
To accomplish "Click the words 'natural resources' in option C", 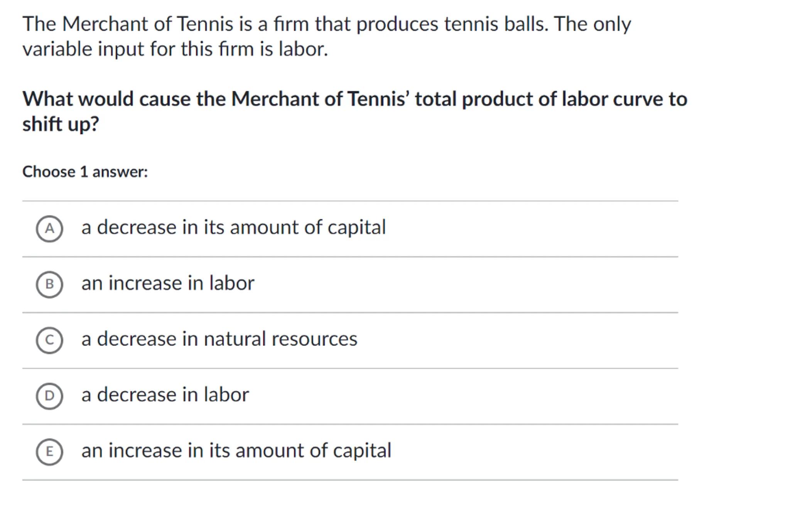I will coord(280,339).
